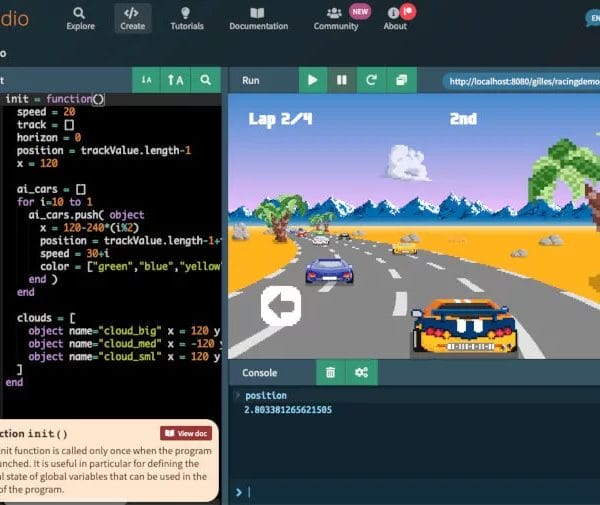600x505 pixels.
Task: Open the About page
Action: click(x=395, y=19)
